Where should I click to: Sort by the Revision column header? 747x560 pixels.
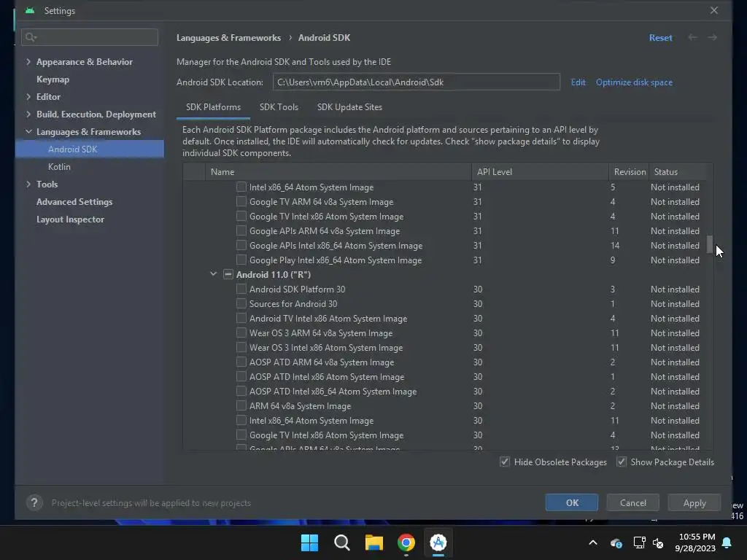click(629, 172)
